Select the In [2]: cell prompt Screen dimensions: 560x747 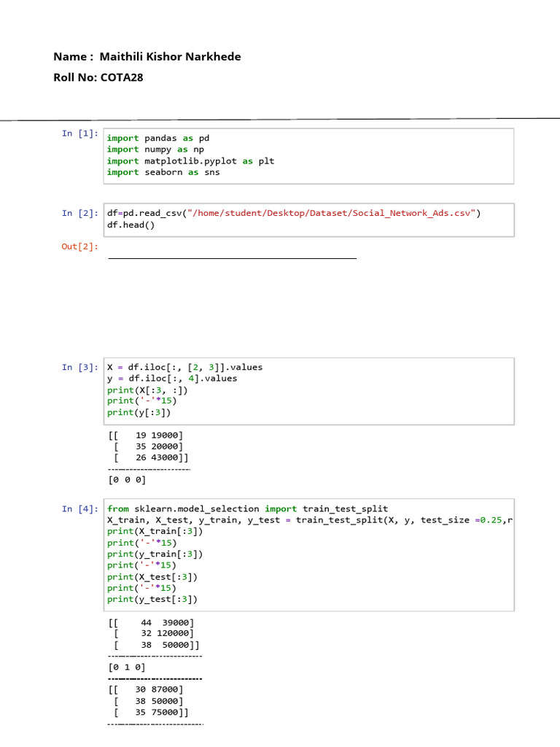pos(80,213)
